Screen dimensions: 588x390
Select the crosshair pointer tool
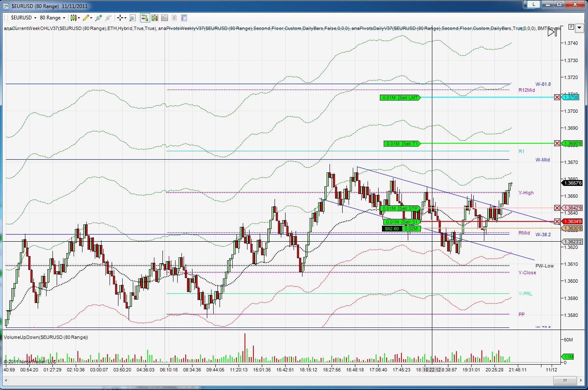click(120, 18)
